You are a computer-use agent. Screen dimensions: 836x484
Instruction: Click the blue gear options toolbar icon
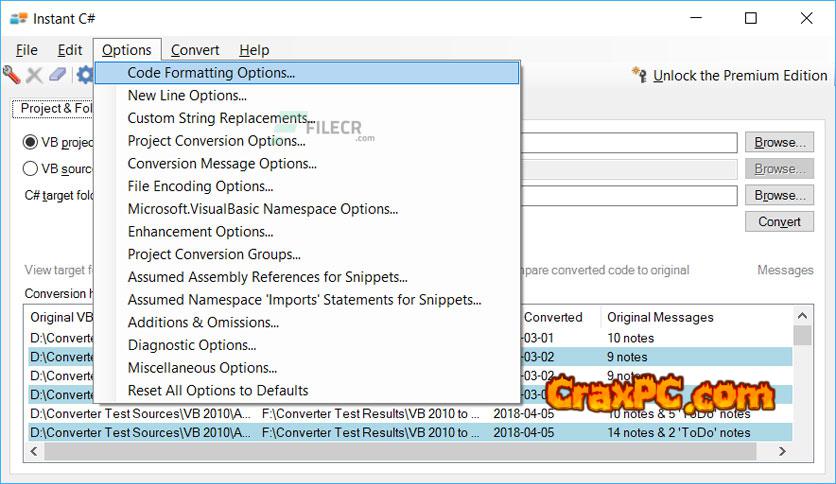tap(85, 75)
